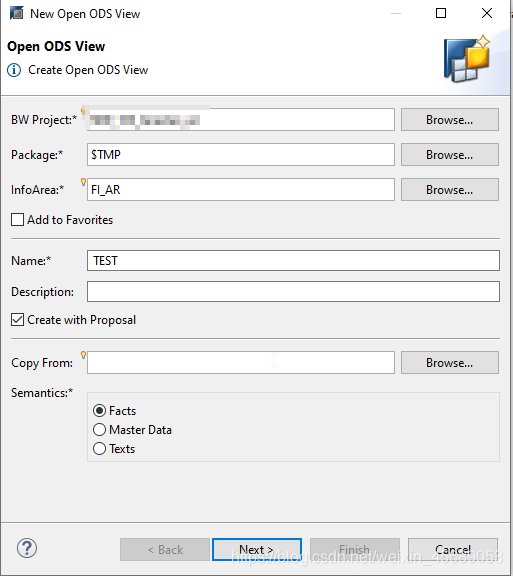Click the Open ODS View wizard image

(467, 59)
